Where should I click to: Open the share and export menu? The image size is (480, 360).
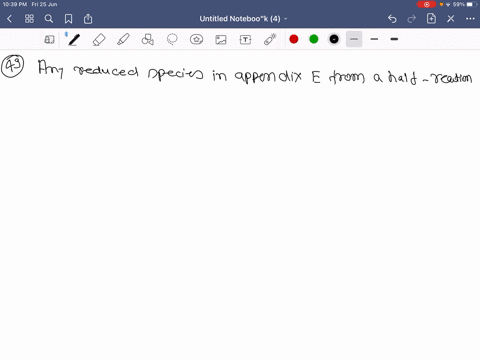coord(88,19)
